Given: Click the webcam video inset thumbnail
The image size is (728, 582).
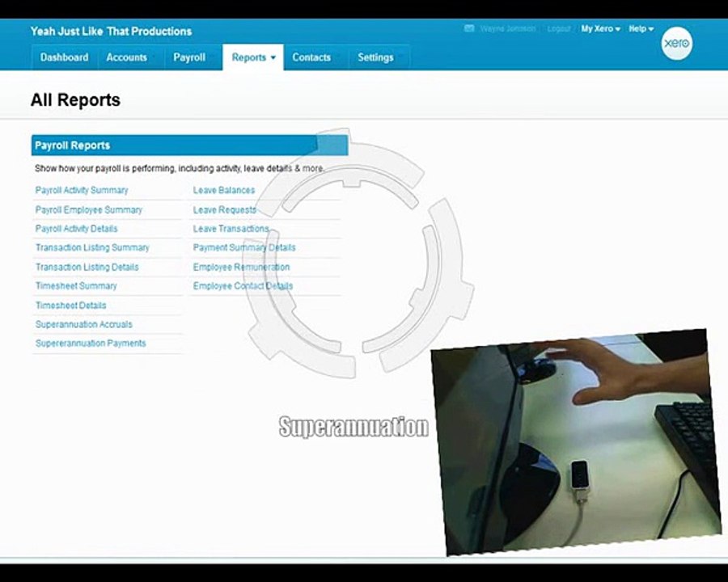Looking at the screenshot, I should click(x=576, y=442).
